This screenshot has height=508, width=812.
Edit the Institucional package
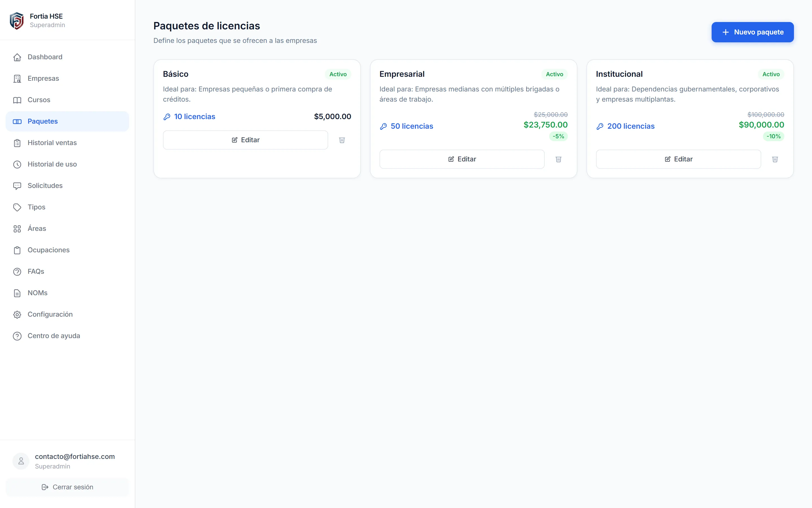[678, 159]
